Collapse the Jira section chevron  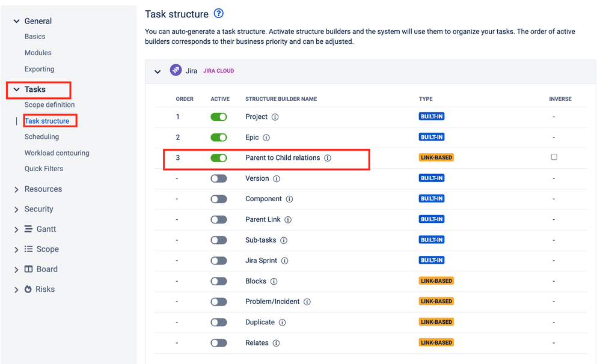[158, 71]
